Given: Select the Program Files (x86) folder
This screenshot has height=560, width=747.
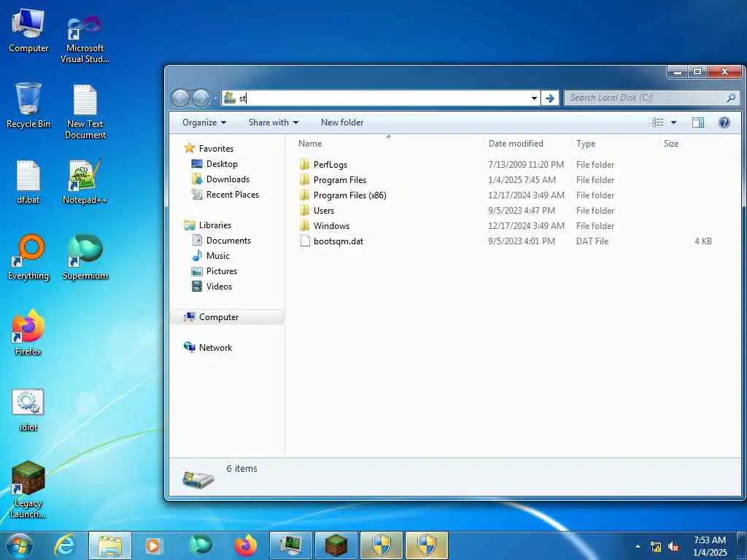Looking at the screenshot, I should click(x=343, y=195).
